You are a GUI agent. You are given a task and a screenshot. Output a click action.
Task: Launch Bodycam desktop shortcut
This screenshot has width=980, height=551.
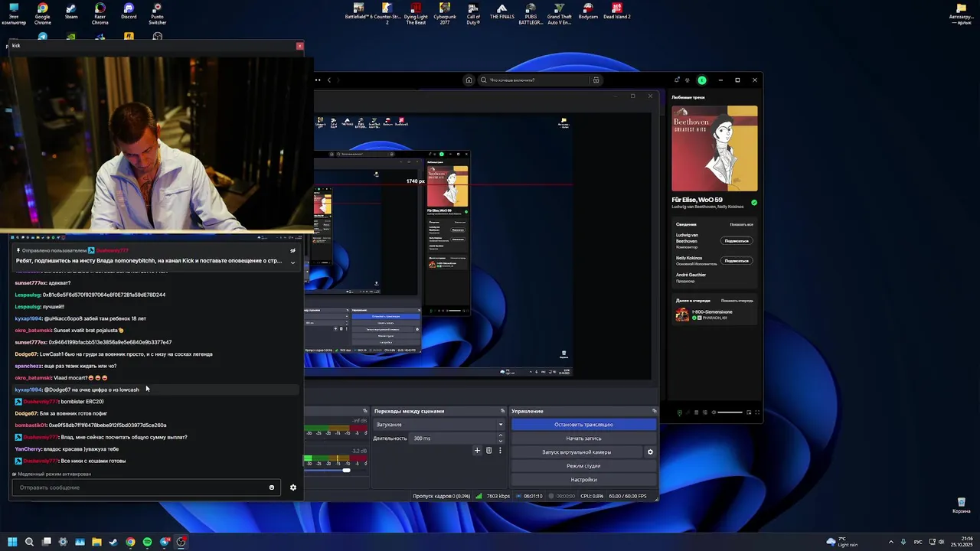coord(588,11)
